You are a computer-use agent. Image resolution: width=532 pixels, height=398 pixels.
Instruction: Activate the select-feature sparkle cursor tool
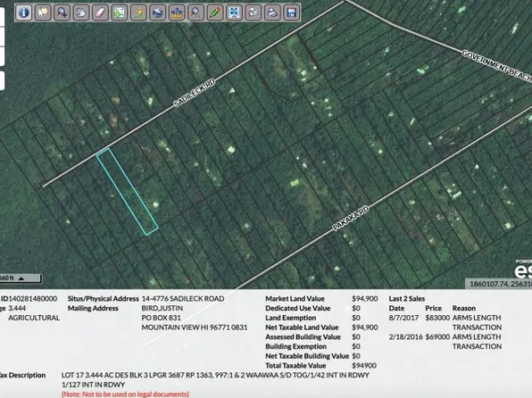point(43,12)
